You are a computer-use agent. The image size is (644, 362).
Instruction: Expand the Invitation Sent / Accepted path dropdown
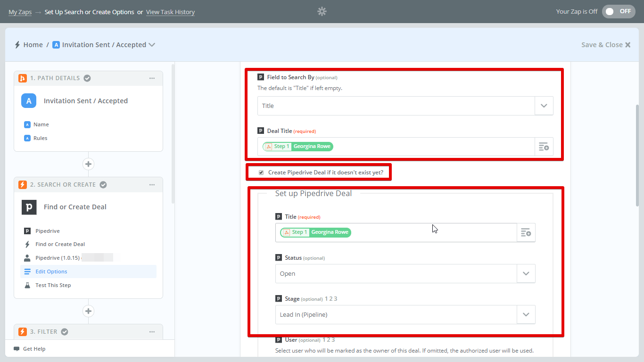152,45
